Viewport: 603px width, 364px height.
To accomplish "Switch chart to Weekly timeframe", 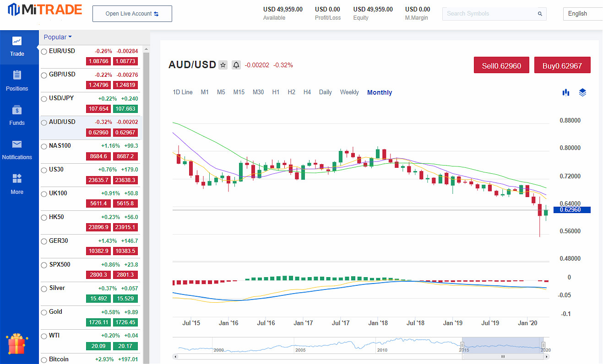I will 349,92.
